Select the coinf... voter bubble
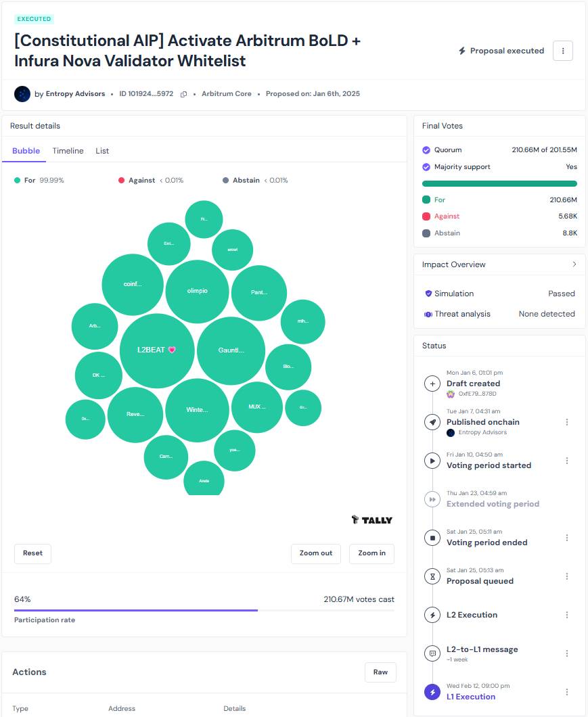Screen dimensions: 588x717 [133, 284]
